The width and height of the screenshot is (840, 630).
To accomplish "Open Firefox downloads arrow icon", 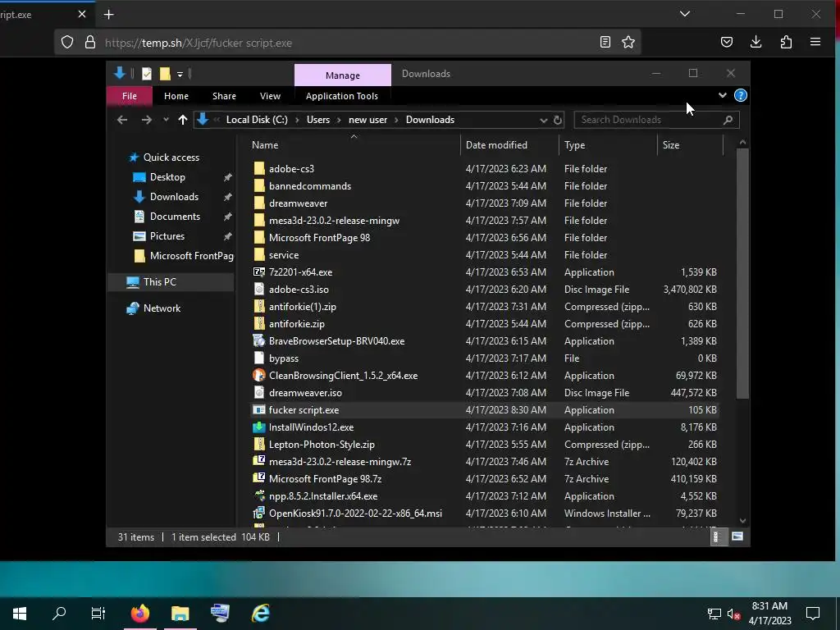I will click(756, 42).
